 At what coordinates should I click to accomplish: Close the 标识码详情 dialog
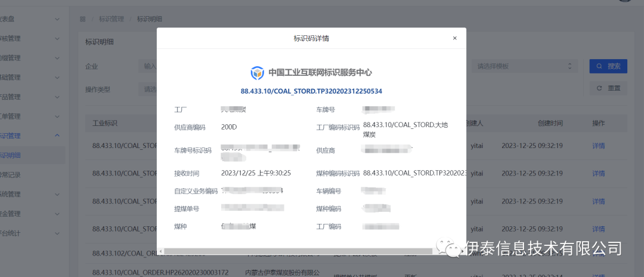[454, 38]
